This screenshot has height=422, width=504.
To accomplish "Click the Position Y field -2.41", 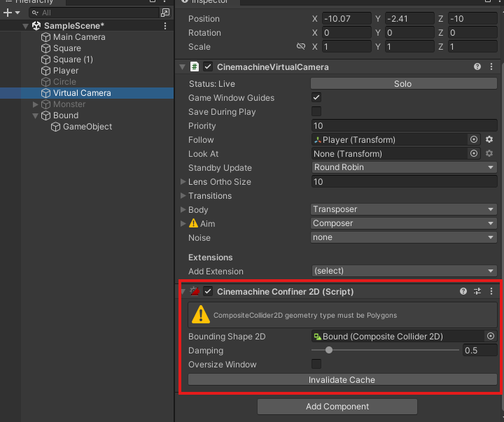I will tap(409, 19).
